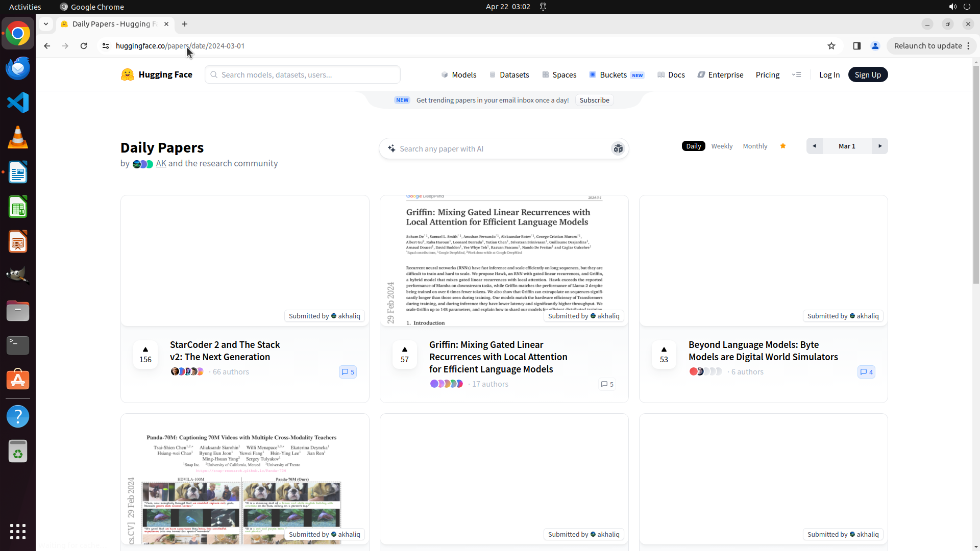
Task: Bookmark this page with the star icon
Action: [831, 46]
